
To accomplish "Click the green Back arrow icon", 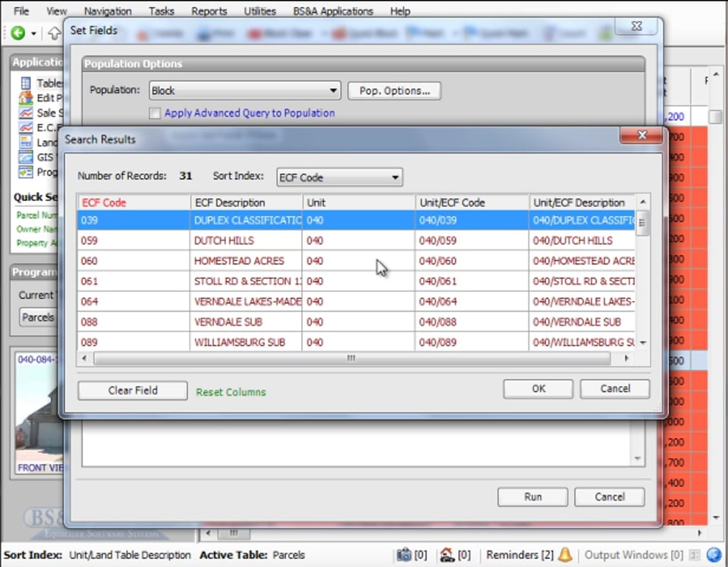I will 17,33.
